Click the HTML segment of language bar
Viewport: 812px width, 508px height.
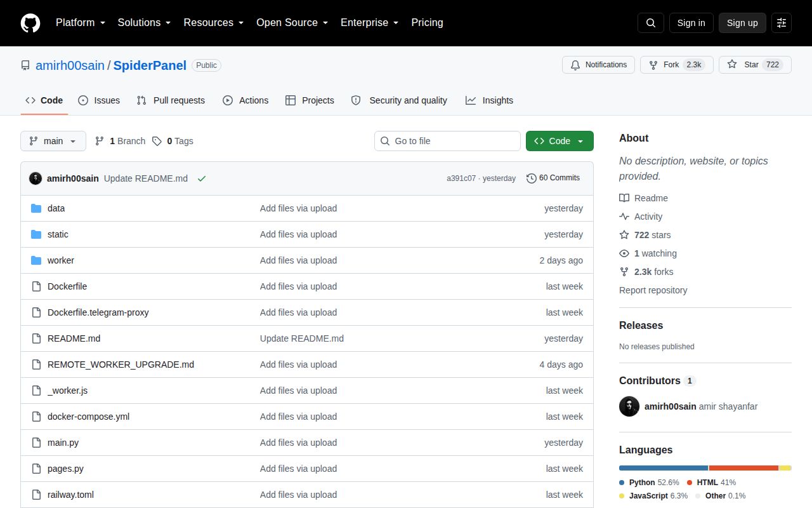(x=743, y=468)
